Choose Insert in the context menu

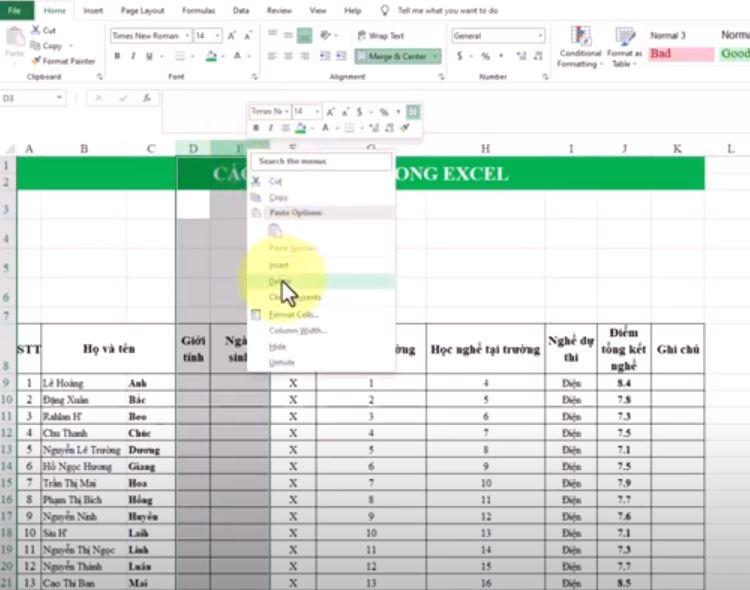click(321, 265)
